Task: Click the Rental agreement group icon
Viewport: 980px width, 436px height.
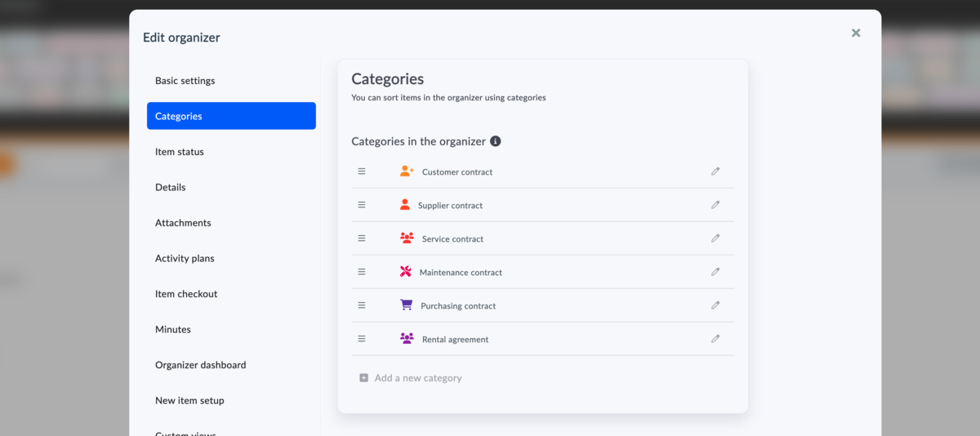Action: 407,339
